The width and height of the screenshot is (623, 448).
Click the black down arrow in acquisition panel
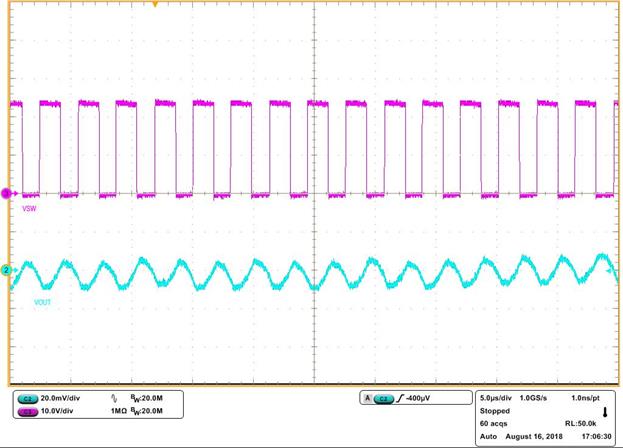[x=603, y=412]
